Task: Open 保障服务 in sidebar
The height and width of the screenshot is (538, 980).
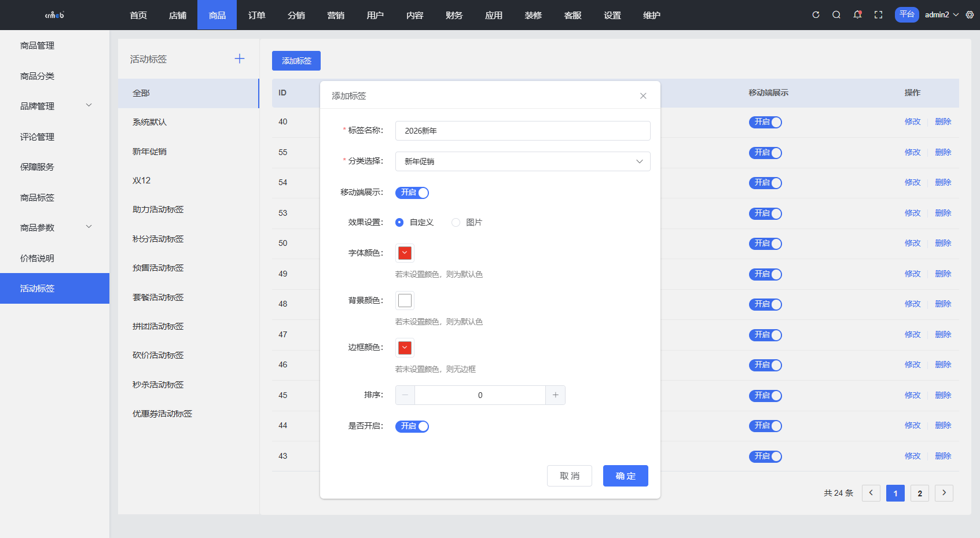Action: (x=54, y=167)
